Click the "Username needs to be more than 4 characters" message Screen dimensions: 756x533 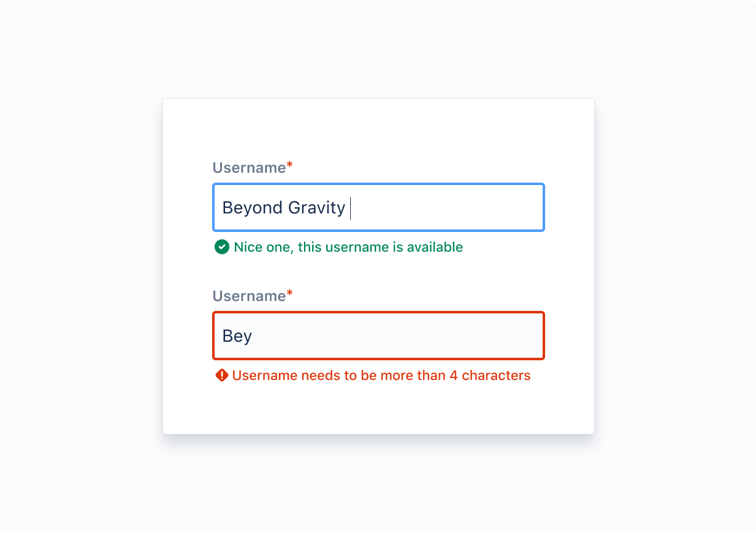pyautogui.click(x=381, y=375)
